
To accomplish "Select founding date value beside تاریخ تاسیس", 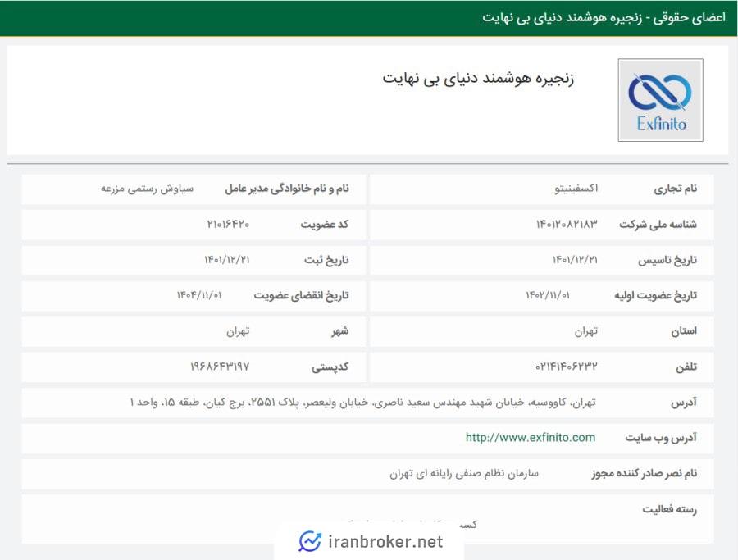I will [x=575, y=260].
